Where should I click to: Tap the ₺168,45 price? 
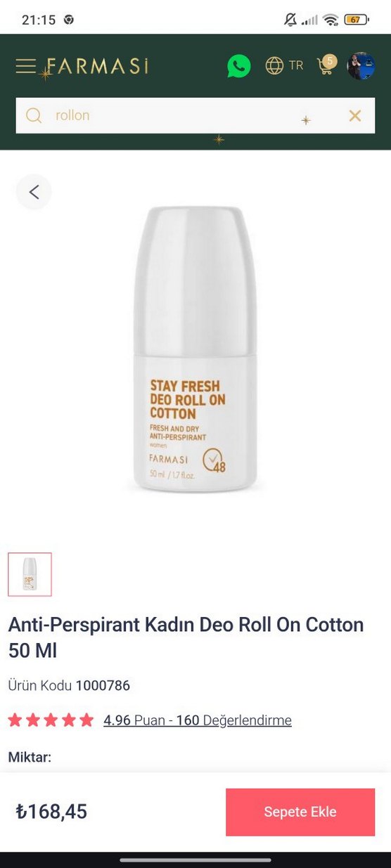point(51,812)
